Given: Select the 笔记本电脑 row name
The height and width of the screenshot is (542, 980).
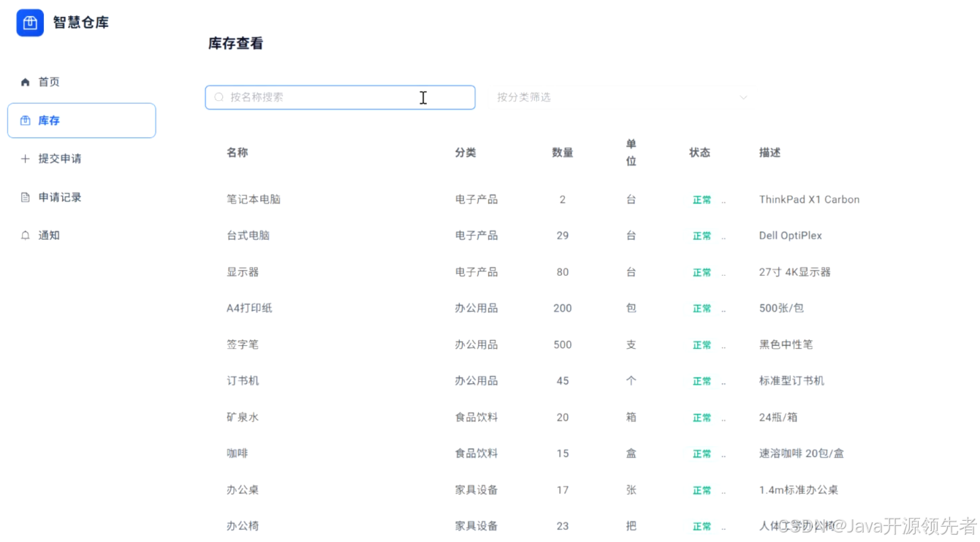Looking at the screenshot, I should [254, 200].
